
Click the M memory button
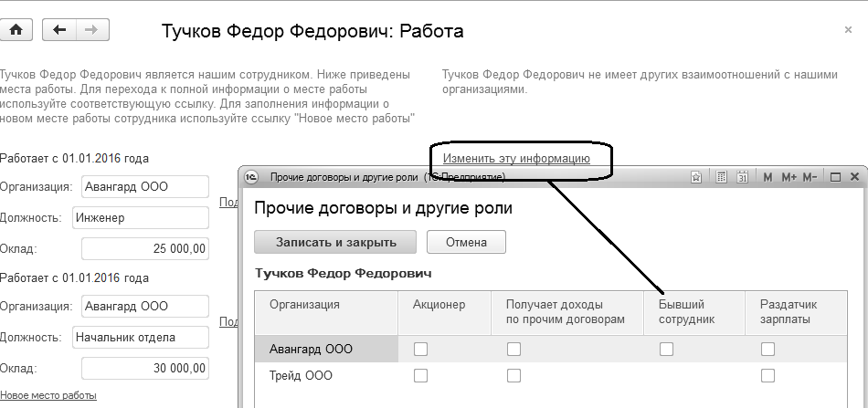(x=767, y=177)
